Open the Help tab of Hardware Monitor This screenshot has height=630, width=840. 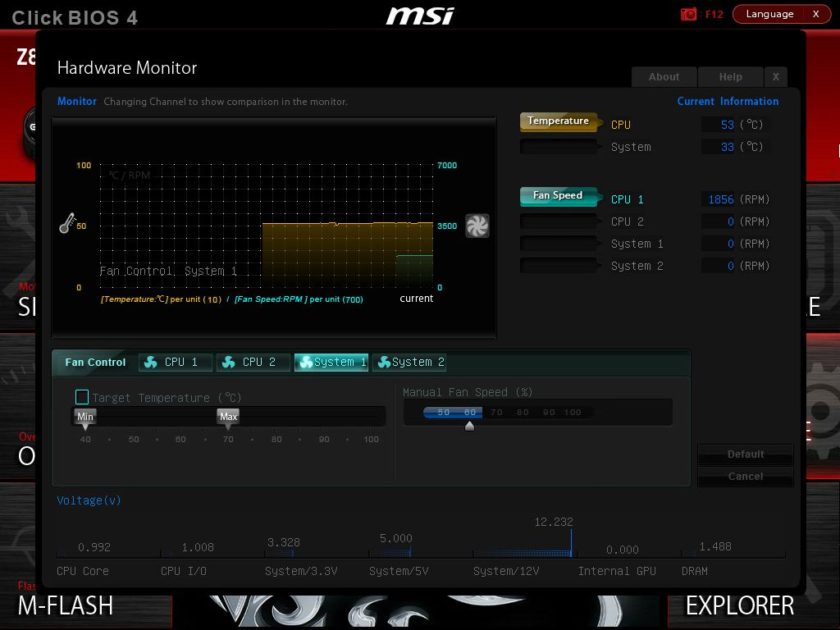[x=731, y=77]
